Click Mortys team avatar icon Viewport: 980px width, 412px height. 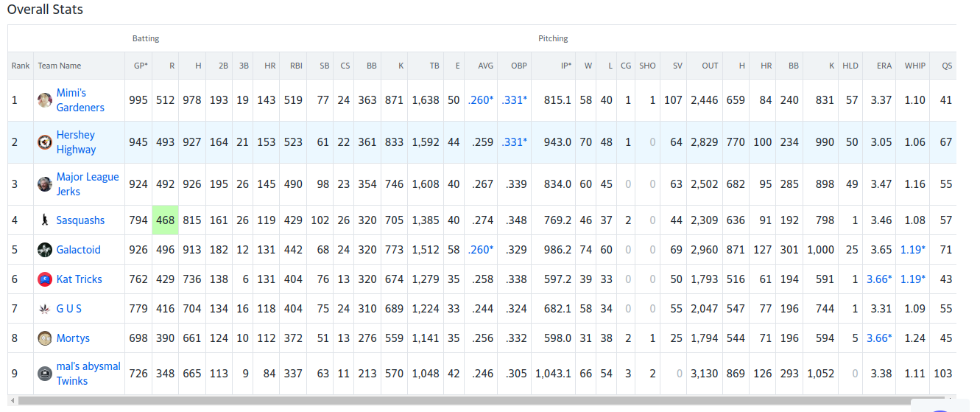click(45, 338)
